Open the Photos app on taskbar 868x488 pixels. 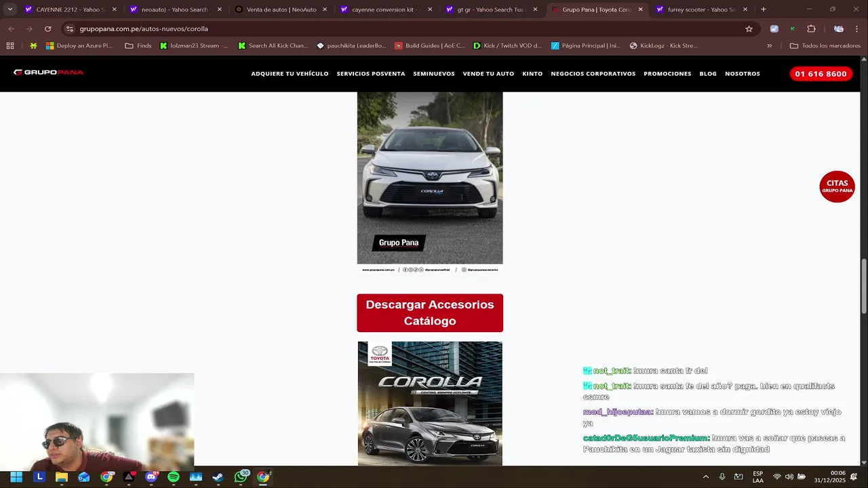196,477
